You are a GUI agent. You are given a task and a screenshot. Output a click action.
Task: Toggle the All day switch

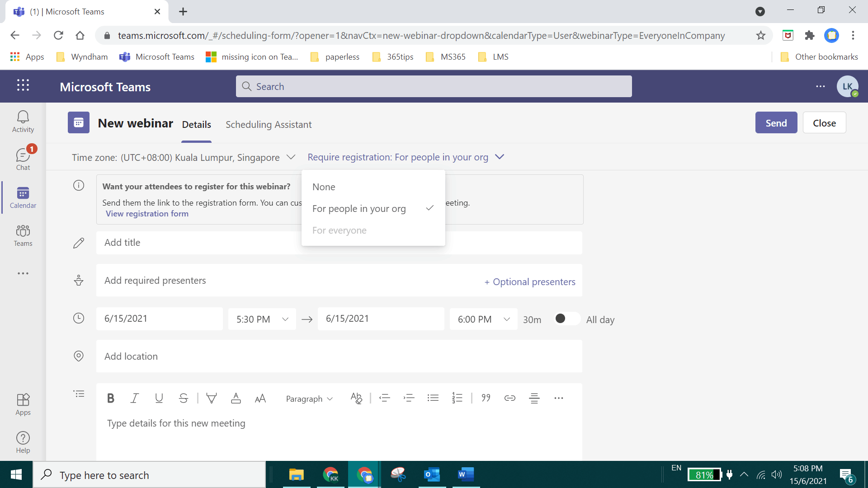(x=566, y=319)
